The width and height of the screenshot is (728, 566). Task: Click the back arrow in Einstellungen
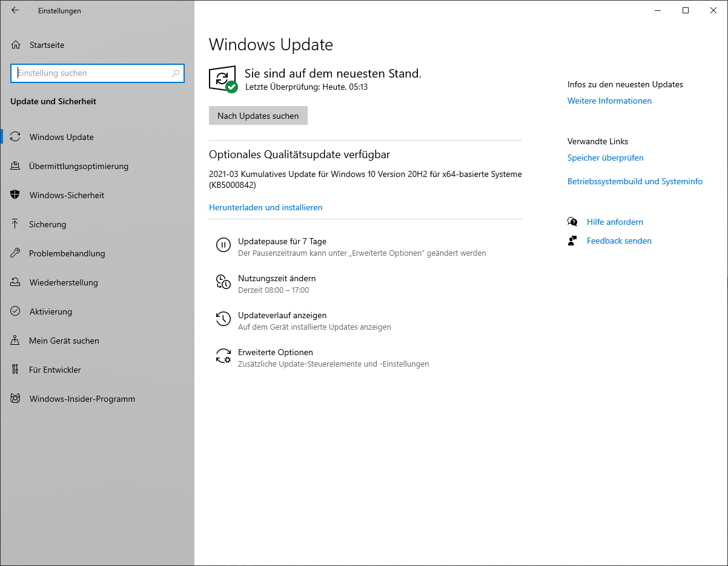tap(15, 10)
